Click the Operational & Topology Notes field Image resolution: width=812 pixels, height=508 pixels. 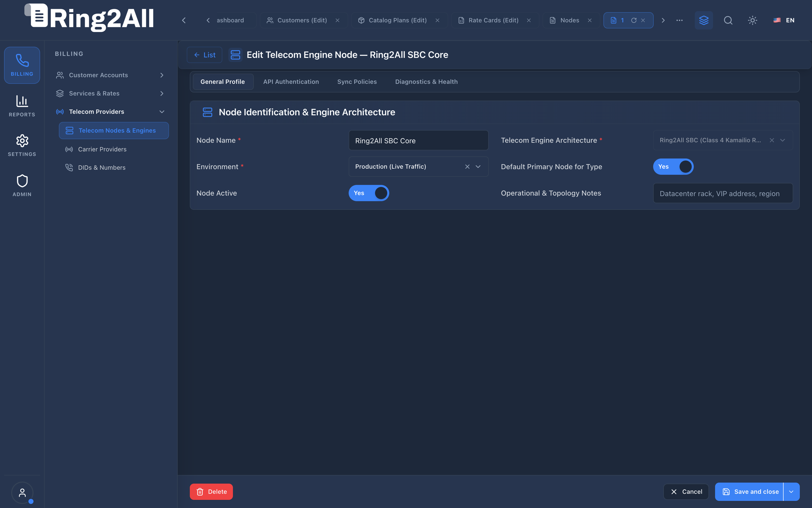click(723, 193)
